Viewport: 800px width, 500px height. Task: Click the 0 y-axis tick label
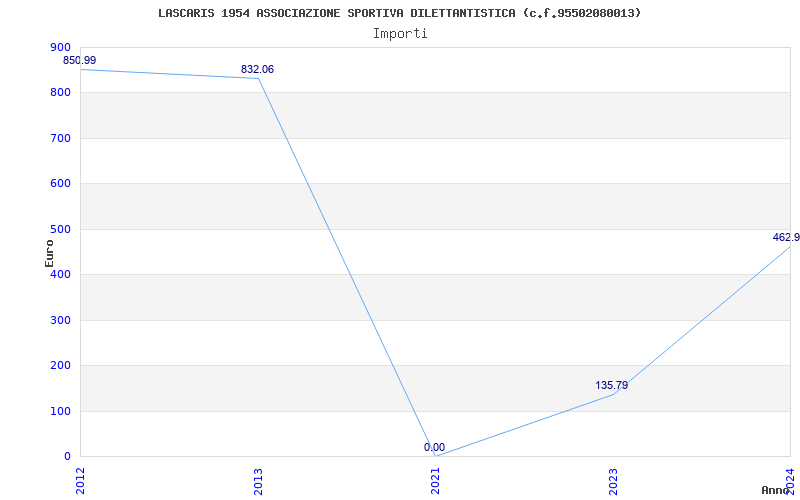coord(67,457)
